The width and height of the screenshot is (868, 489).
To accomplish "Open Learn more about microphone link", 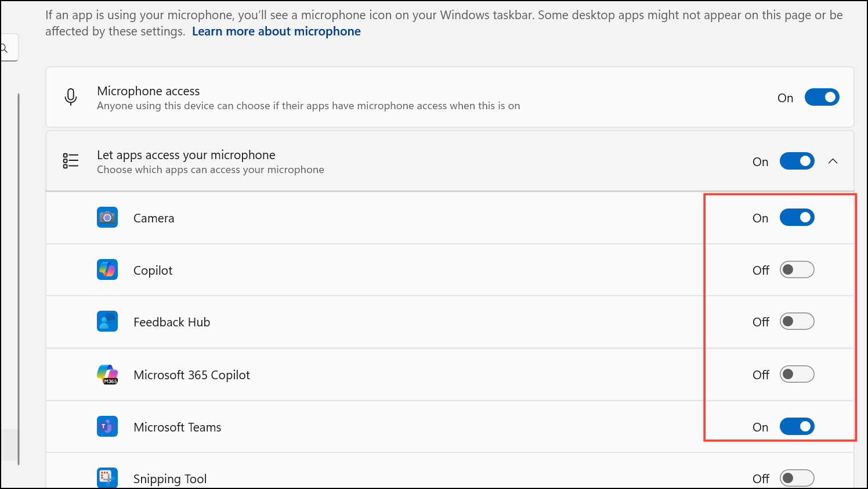I will coord(276,31).
